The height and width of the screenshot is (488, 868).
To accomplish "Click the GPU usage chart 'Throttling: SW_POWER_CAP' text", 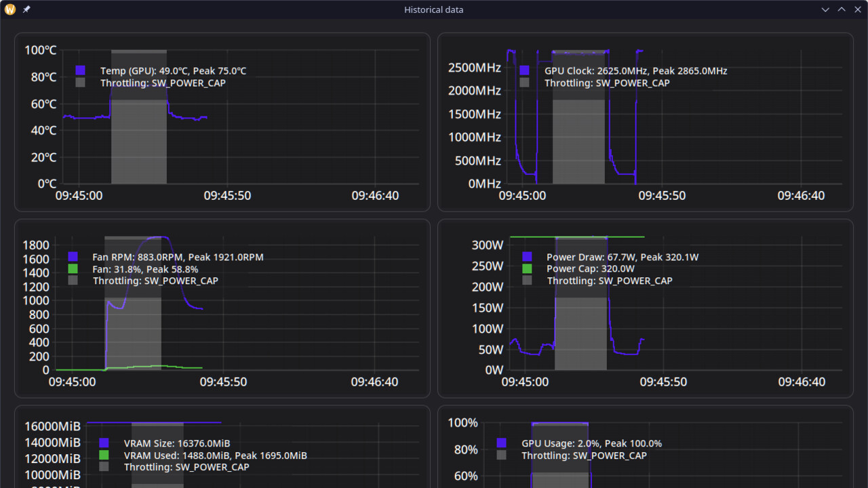I will (585, 455).
